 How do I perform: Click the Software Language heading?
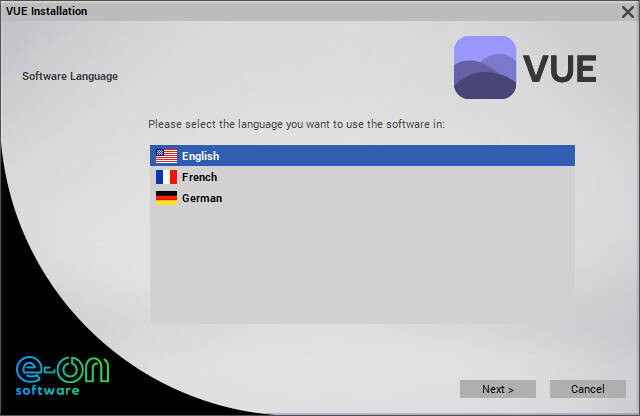click(70, 76)
